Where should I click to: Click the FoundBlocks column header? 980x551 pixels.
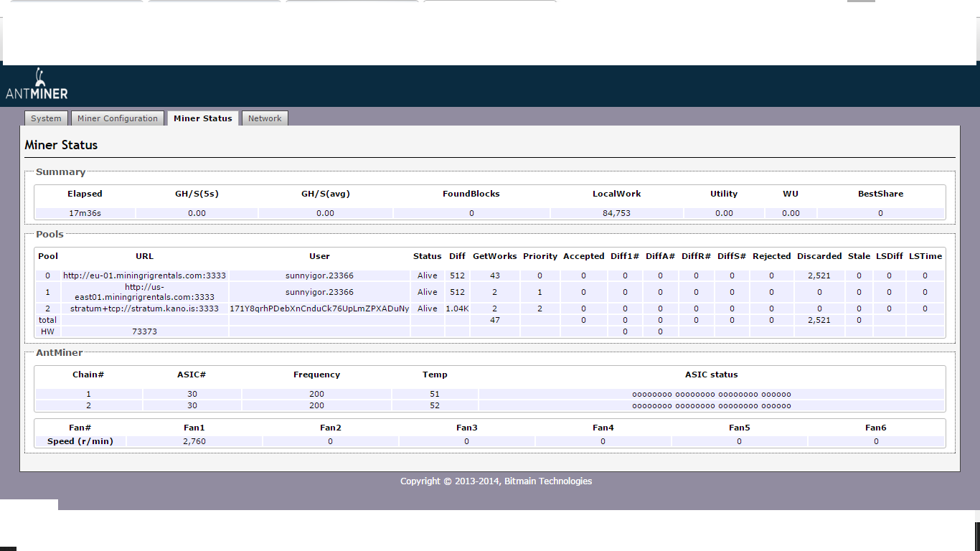(471, 194)
